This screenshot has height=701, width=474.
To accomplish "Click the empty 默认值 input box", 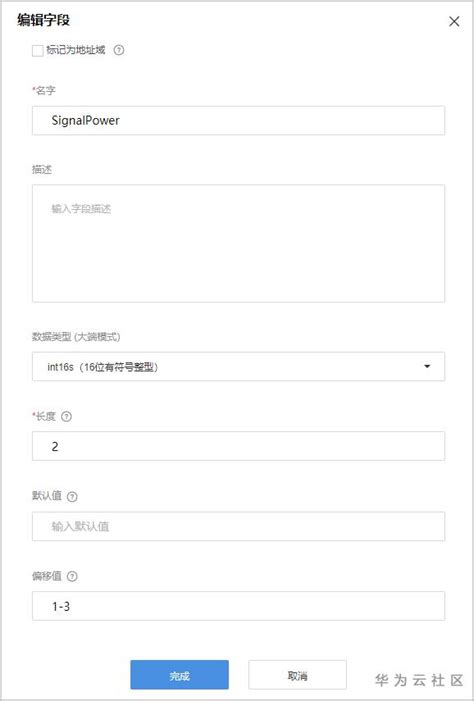I will [238, 526].
